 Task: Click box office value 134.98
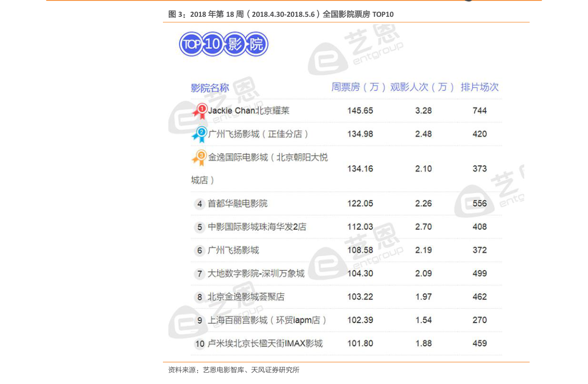point(360,134)
